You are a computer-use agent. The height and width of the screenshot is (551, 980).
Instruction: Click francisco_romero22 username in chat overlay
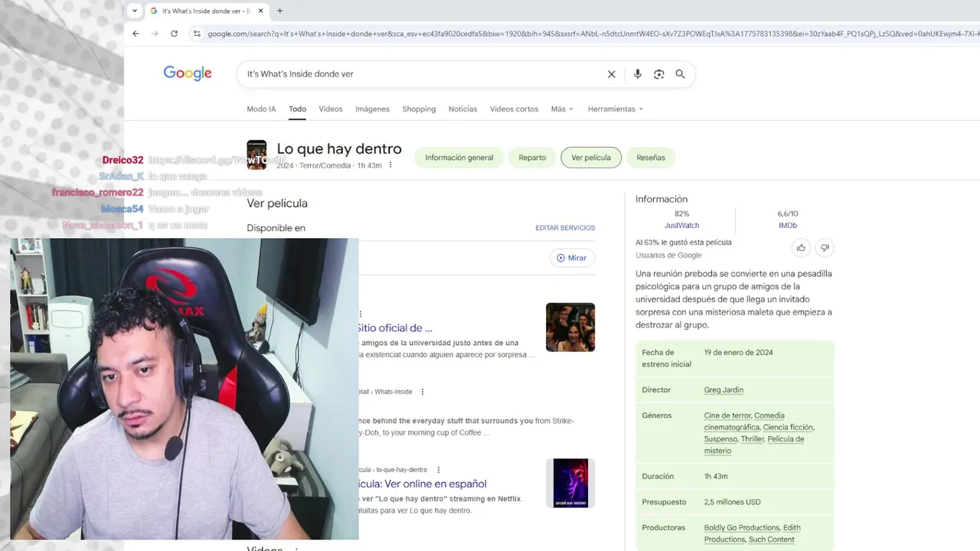coord(98,192)
